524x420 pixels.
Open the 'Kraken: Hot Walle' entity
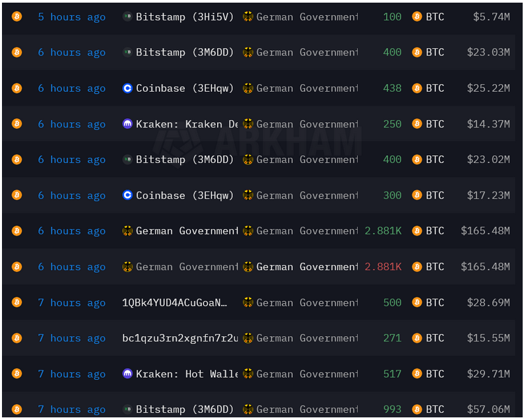point(187,374)
